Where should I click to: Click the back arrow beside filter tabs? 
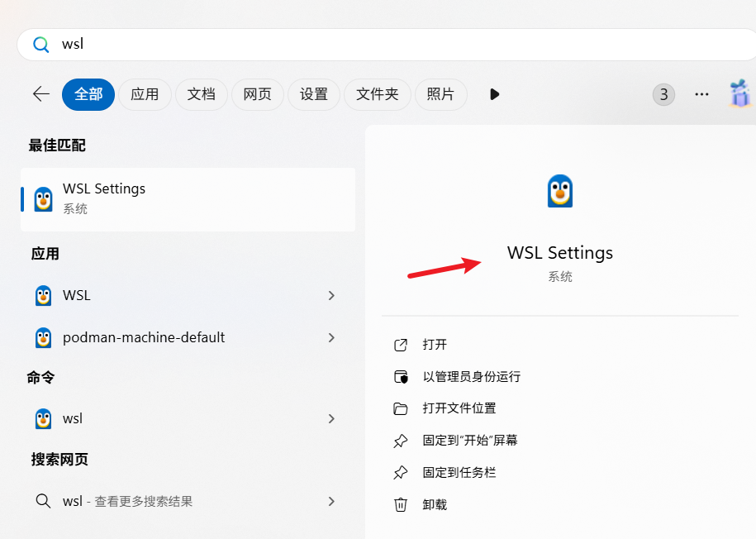pyautogui.click(x=40, y=94)
